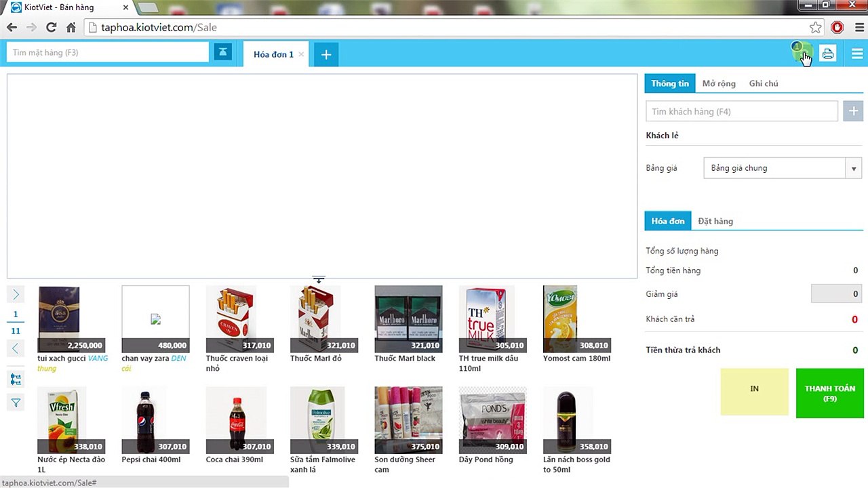Click the Giảm giá discount field

(x=837, y=294)
